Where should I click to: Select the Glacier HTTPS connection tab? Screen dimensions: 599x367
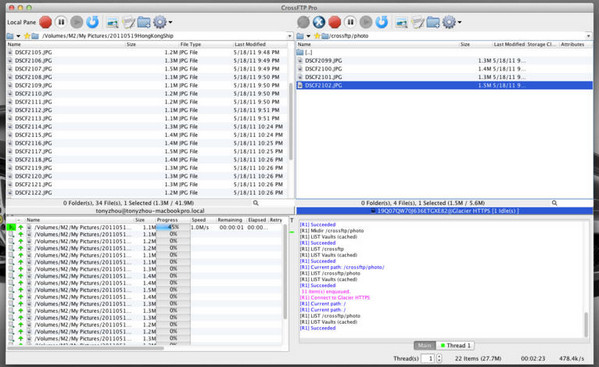point(445,211)
